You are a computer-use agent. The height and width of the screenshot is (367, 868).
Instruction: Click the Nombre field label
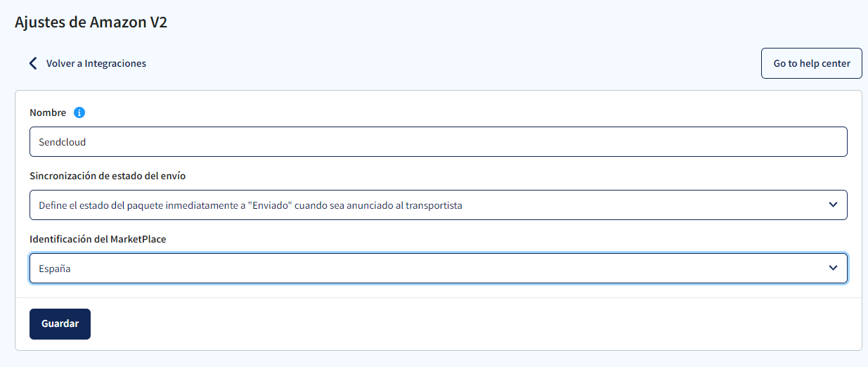pyautogui.click(x=48, y=112)
